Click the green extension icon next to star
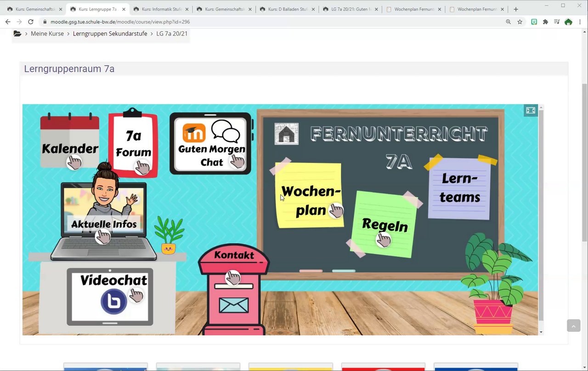The height and width of the screenshot is (371, 588). [x=534, y=22]
